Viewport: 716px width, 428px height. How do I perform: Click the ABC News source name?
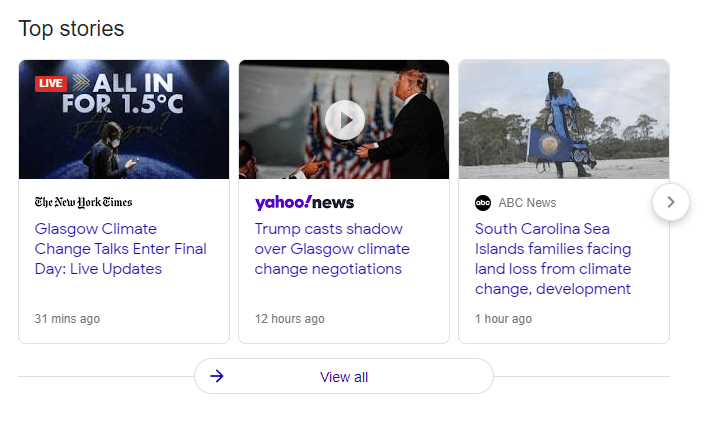point(527,203)
